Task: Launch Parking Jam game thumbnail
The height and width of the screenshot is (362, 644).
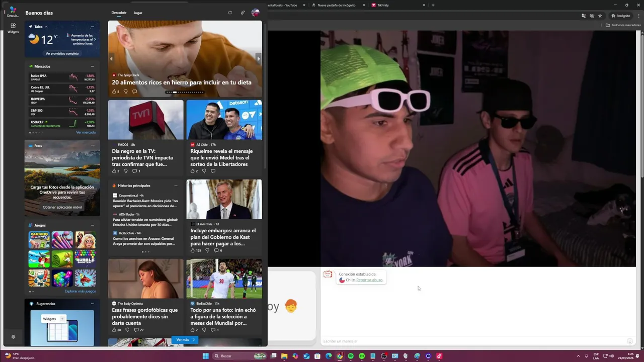Action: coord(39,240)
